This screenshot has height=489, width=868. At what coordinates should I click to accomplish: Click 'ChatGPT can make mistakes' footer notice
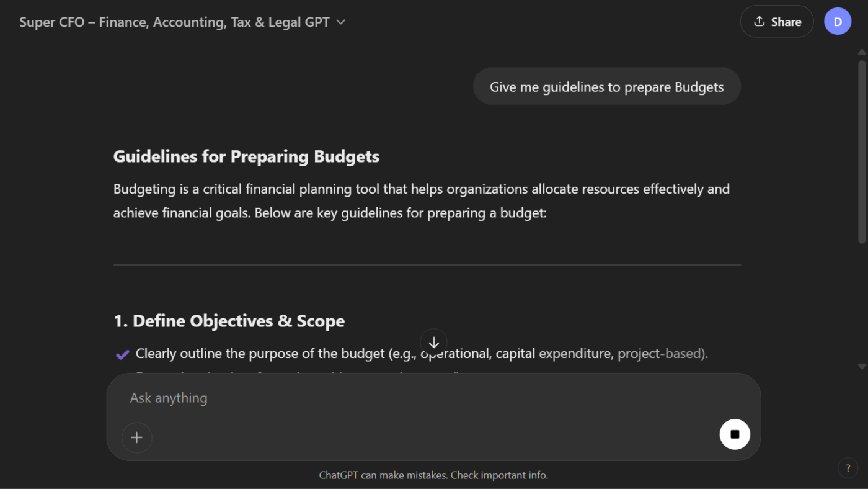coord(433,475)
